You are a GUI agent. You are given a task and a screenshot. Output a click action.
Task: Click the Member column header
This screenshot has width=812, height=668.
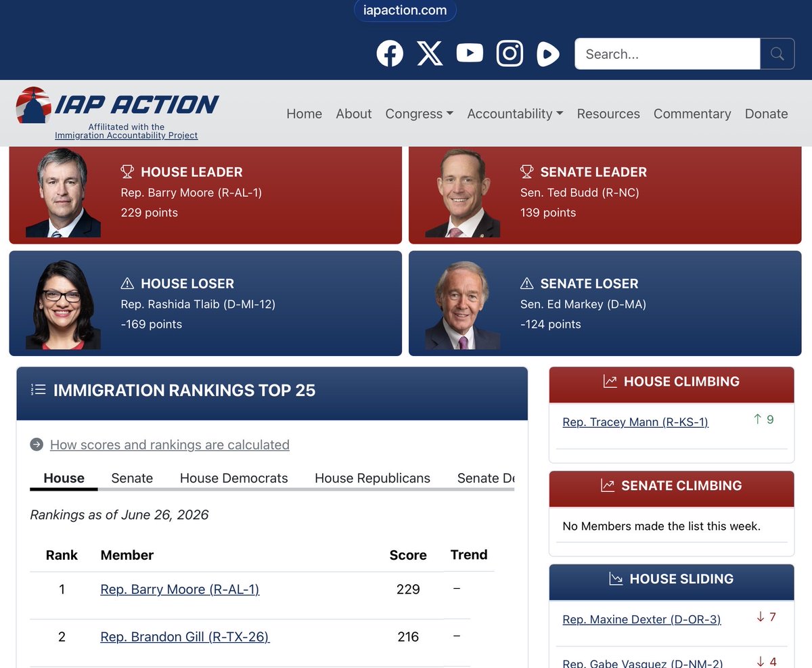[x=127, y=555]
